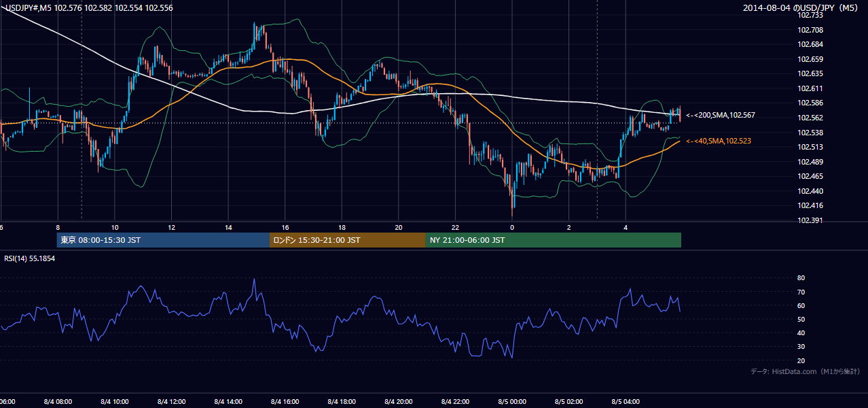868x408 pixels.
Task: Click price axis value 102.708
Action: (811, 30)
